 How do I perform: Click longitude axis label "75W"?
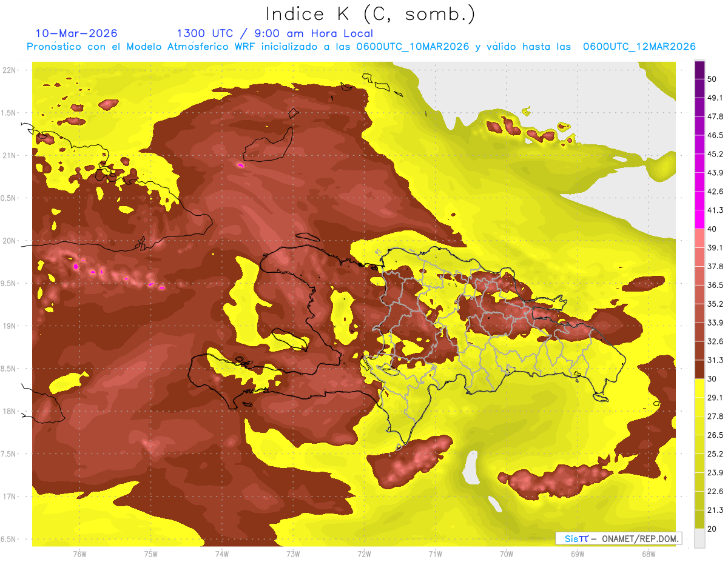coord(150,554)
